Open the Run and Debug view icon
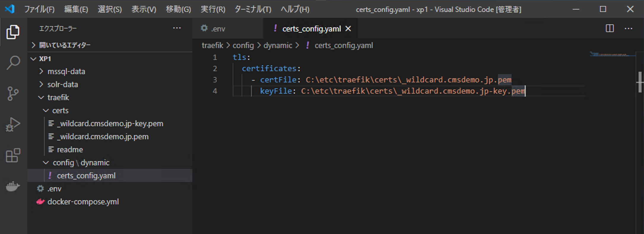This screenshot has width=644, height=234. tap(13, 124)
